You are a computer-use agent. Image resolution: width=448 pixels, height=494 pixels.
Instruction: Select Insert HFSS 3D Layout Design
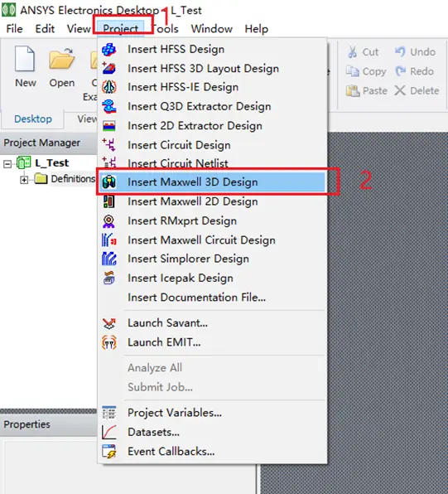[211, 68]
